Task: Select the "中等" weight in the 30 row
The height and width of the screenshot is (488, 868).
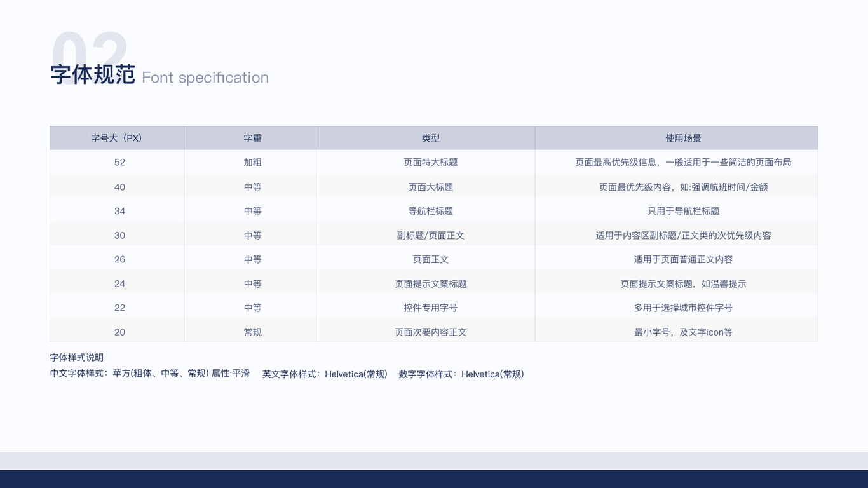Action: 253,235
